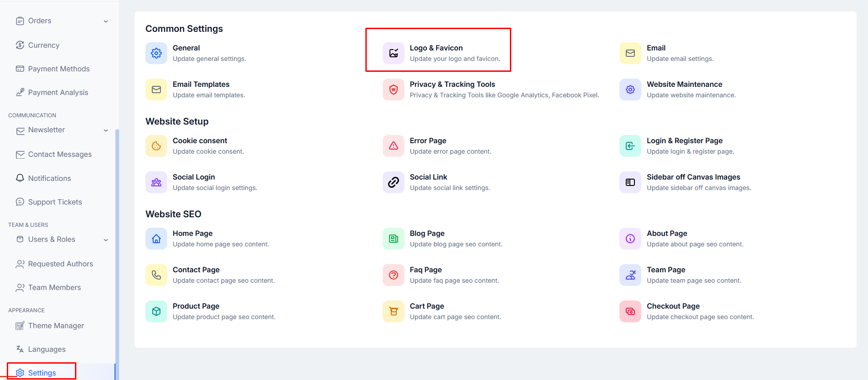This screenshot has width=868, height=380.
Task: Click the Logo & Favicon title
Action: [x=436, y=48]
